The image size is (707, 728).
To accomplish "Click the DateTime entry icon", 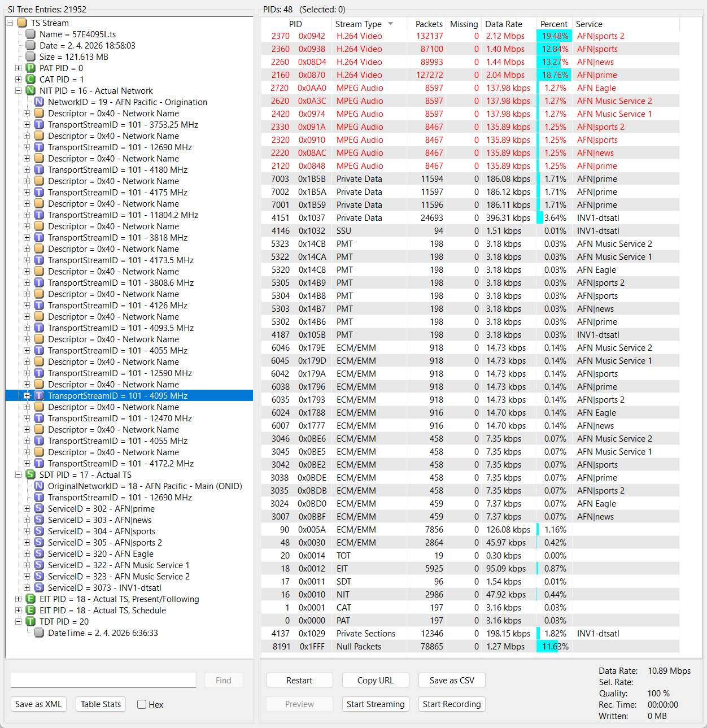I will (39, 633).
